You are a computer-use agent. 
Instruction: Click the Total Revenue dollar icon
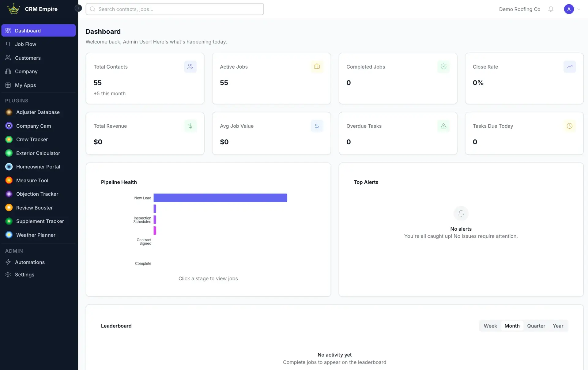click(190, 126)
